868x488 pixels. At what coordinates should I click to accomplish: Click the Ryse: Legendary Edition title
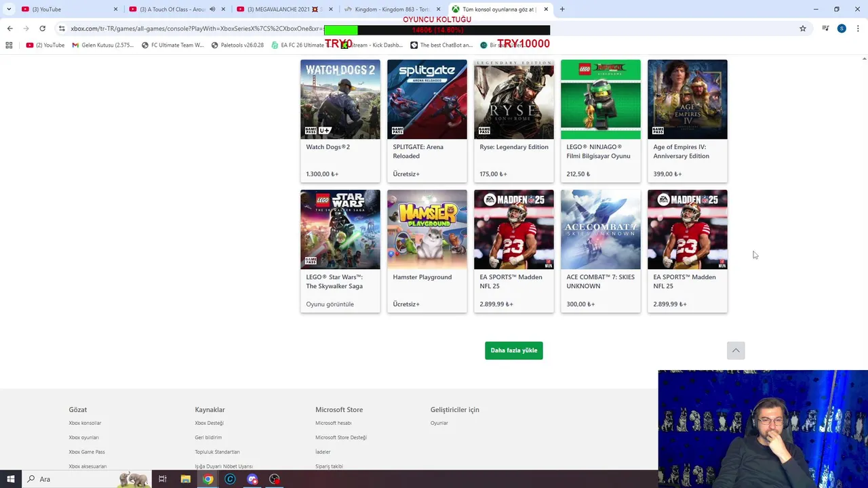click(x=514, y=147)
